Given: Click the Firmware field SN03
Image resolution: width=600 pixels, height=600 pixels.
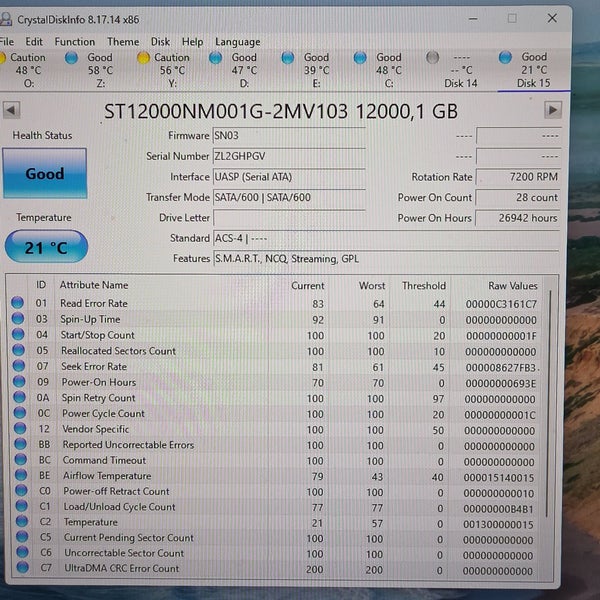Looking at the screenshot, I should [289, 136].
